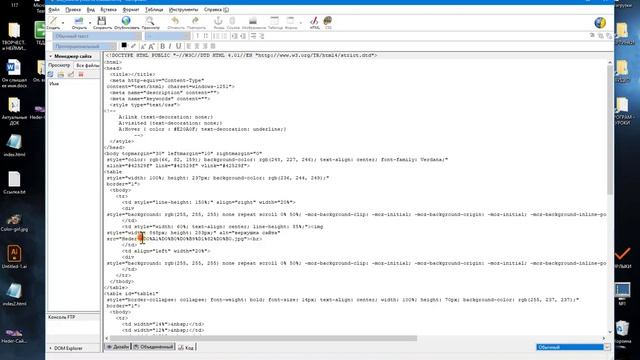Open the paragraph format dropdown (Обычный текст)
Screen dimensions: 640x360
[x=97, y=36]
